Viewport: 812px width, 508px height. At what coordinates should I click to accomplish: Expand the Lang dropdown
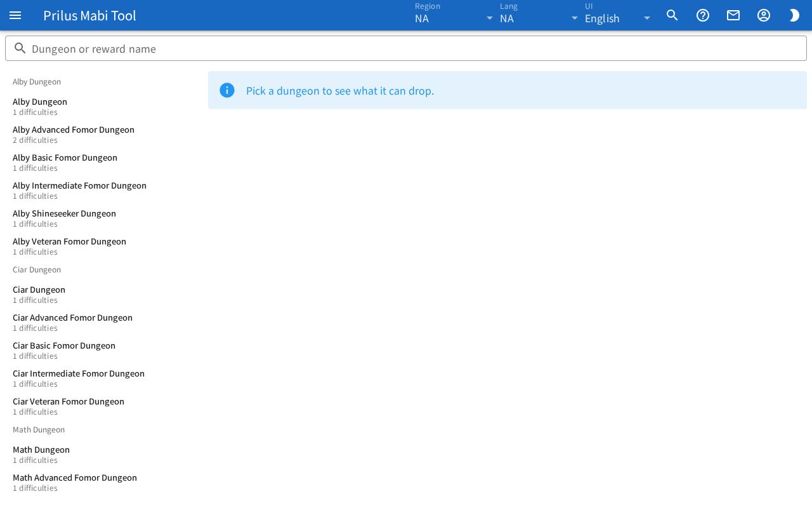(x=539, y=15)
